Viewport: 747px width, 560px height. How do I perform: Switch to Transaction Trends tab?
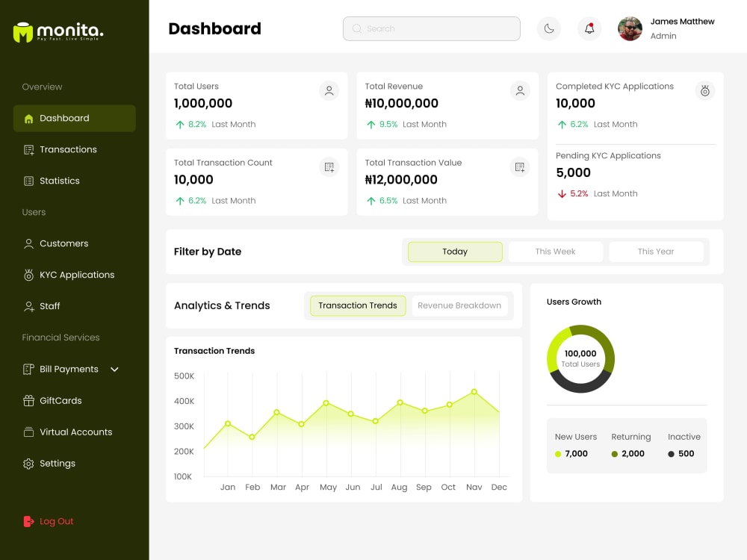click(x=358, y=305)
